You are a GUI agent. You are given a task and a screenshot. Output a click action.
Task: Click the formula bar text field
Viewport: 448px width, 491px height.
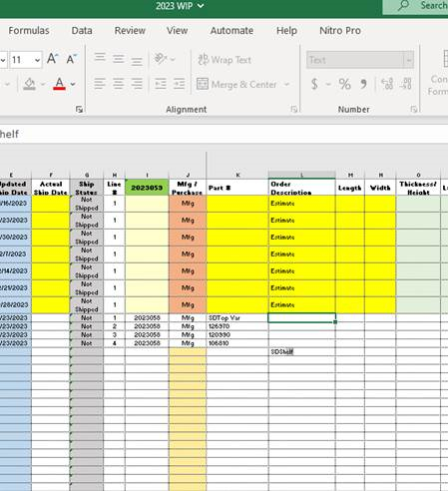[224, 134]
